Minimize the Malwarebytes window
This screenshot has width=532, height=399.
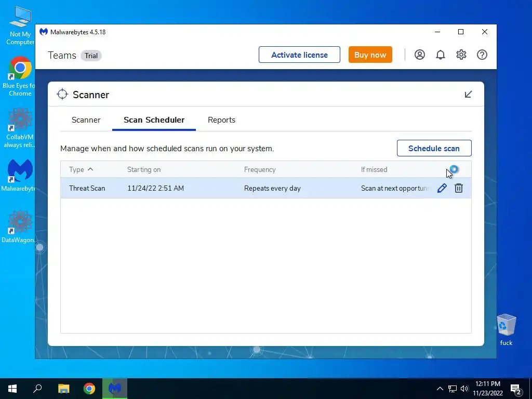click(437, 32)
